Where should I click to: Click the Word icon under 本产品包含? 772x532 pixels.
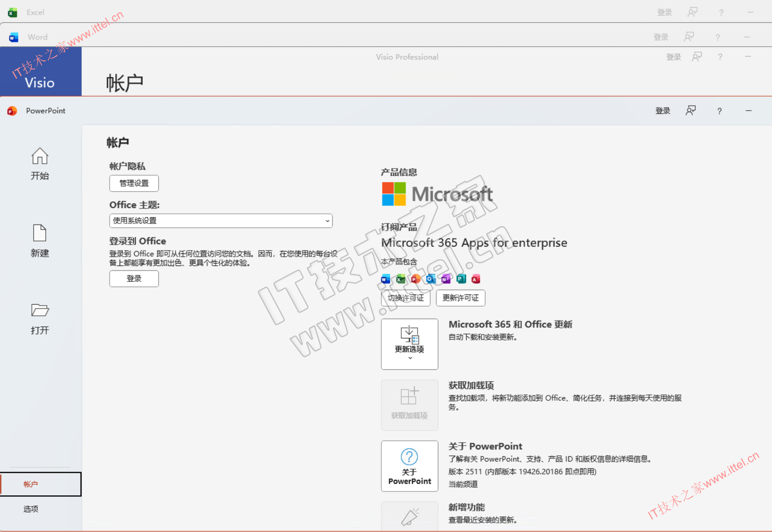click(385, 279)
